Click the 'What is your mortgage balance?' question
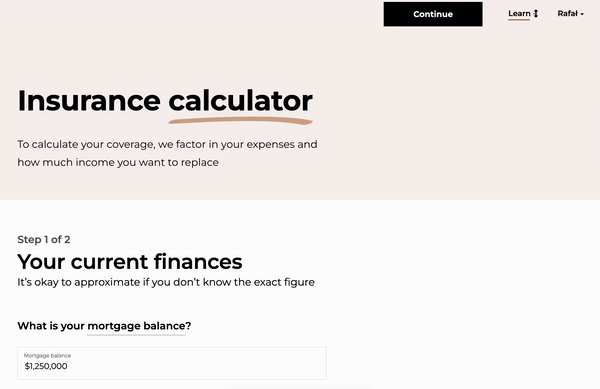Screen dimensions: 600x389 (104, 326)
